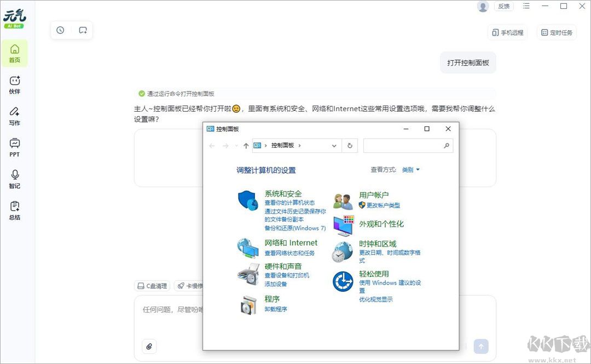Switch to the 首页 home tab
The width and height of the screenshot is (591, 364).
click(x=14, y=53)
